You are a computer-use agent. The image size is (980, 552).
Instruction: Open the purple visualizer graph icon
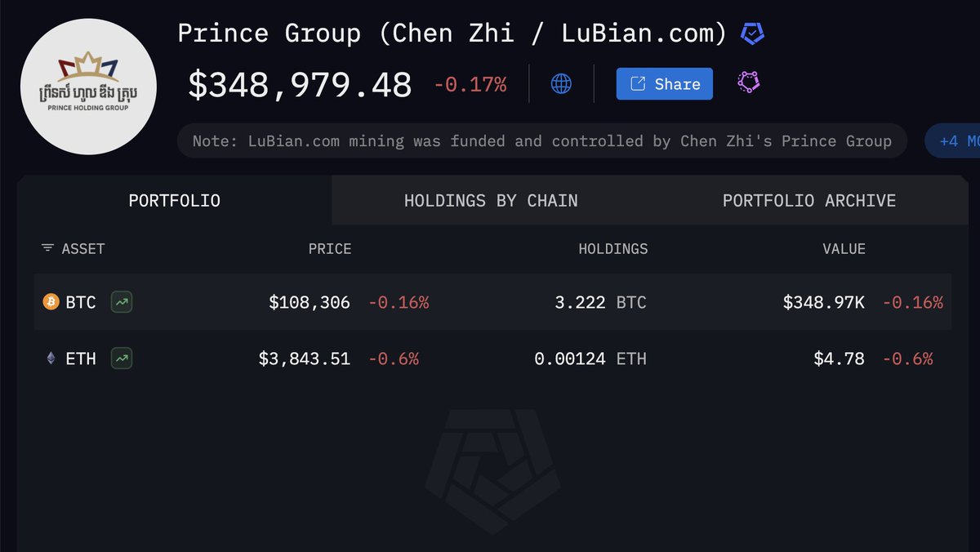tap(749, 82)
